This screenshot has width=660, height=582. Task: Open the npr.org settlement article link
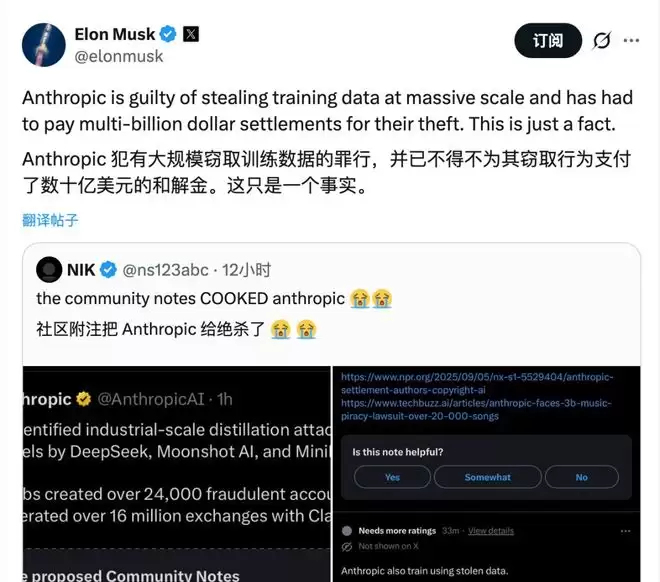click(x=477, y=383)
